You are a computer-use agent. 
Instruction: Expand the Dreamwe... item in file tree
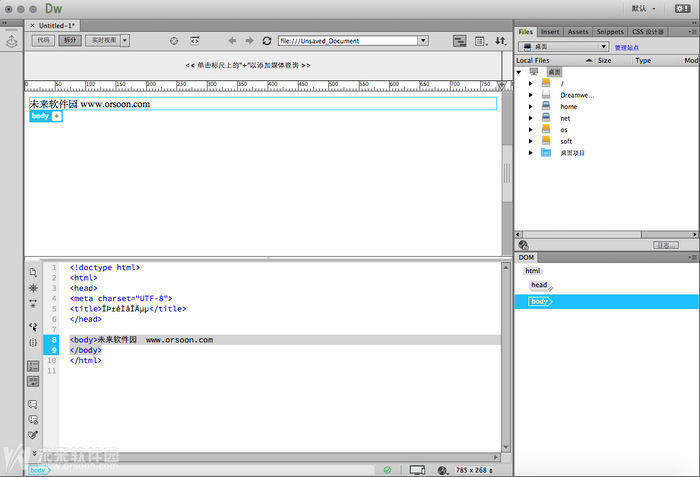(531, 95)
